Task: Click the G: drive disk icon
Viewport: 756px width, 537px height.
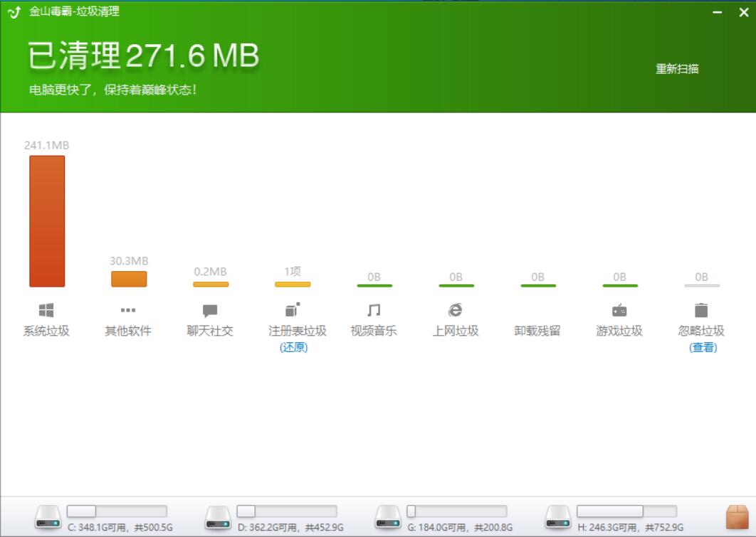Action: [x=388, y=518]
